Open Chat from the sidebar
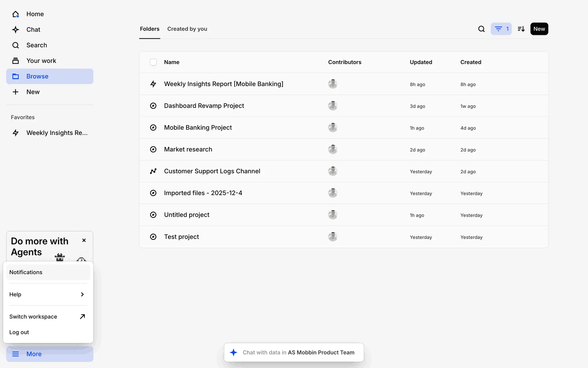The height and width of the screenshot is (368, 588). [33, 29]
